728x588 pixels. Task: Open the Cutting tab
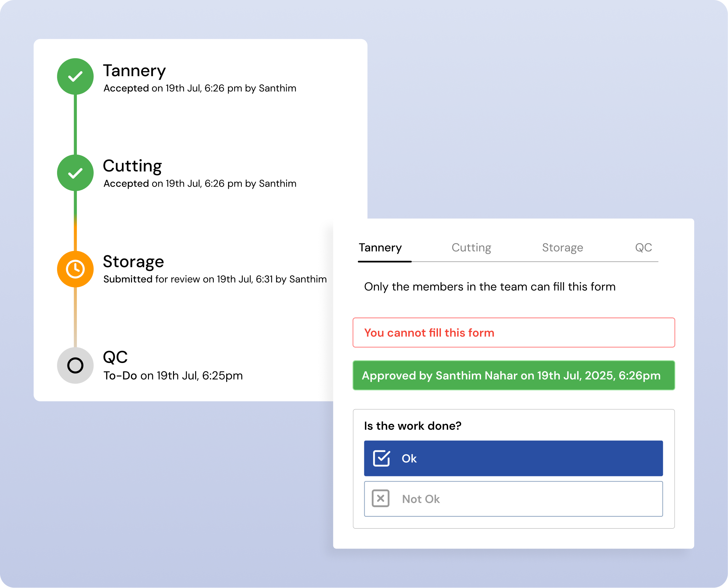coord(471,247)
